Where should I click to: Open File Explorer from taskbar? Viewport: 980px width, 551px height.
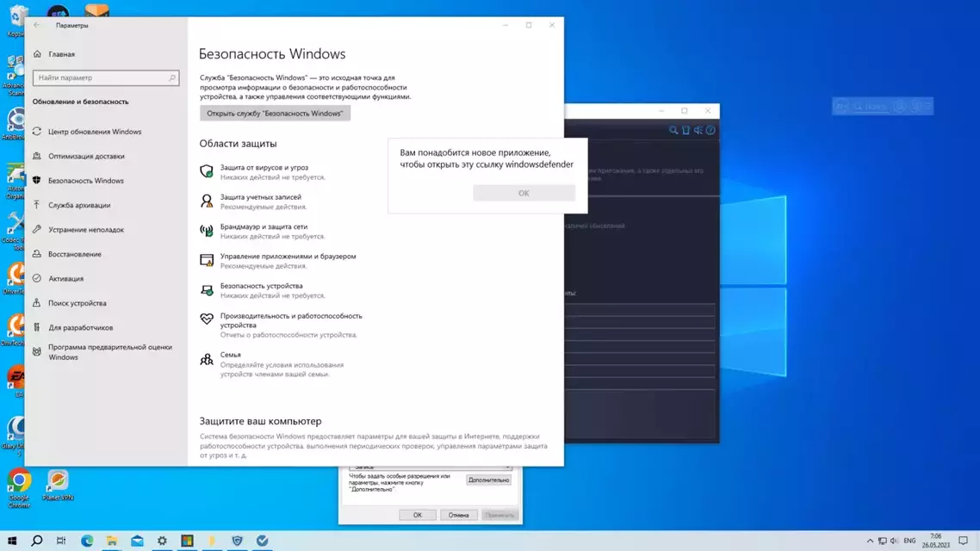[x=112, y=541]
